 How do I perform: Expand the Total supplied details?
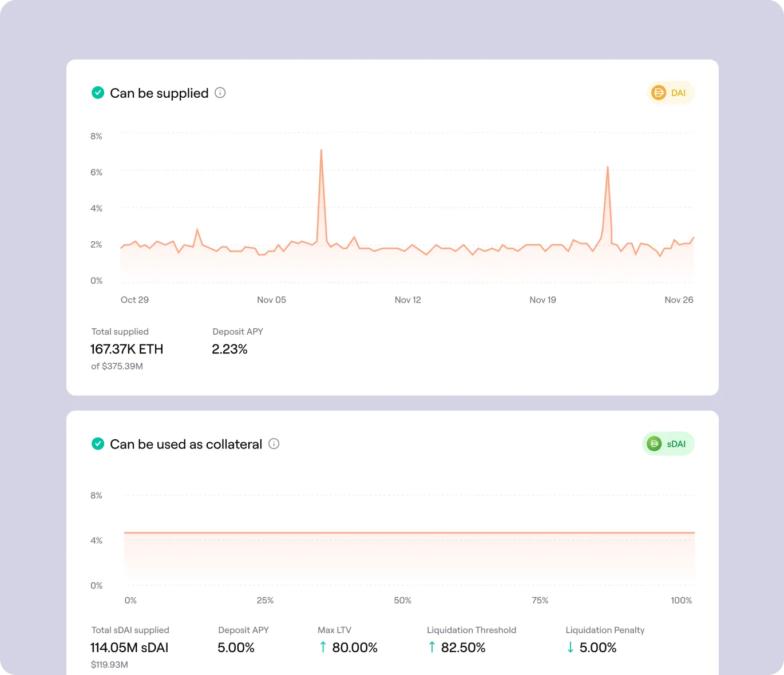tap(120, 331)
